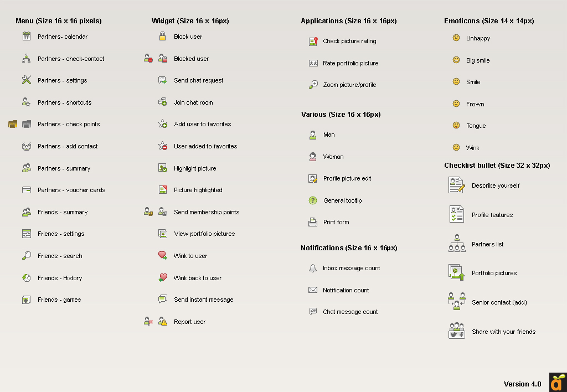The width and height of the screenshot is (567, 392).
Task: Click the Big smile emoticon
Action: [456, 60]
